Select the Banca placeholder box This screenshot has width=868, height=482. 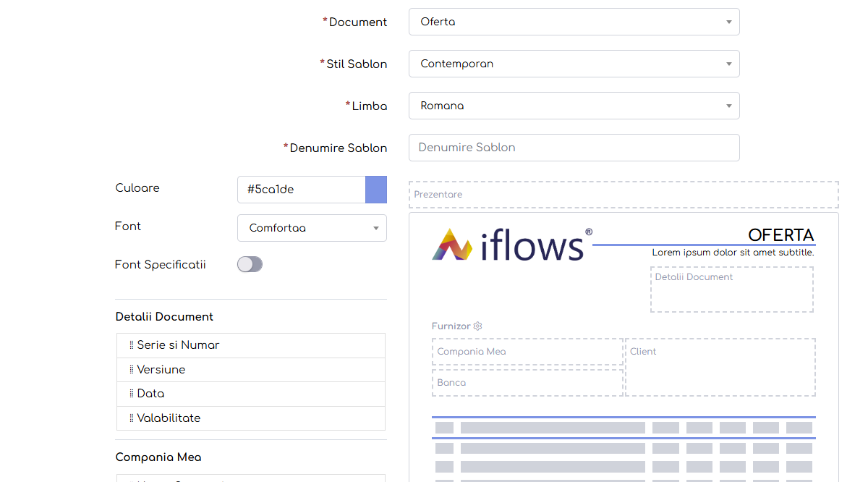tap(527, 383)
